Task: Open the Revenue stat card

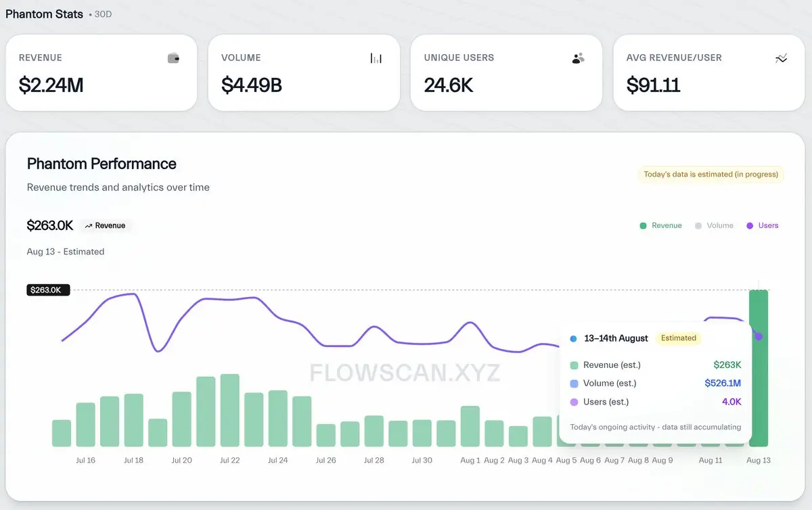Action: [x=101, y=73]
